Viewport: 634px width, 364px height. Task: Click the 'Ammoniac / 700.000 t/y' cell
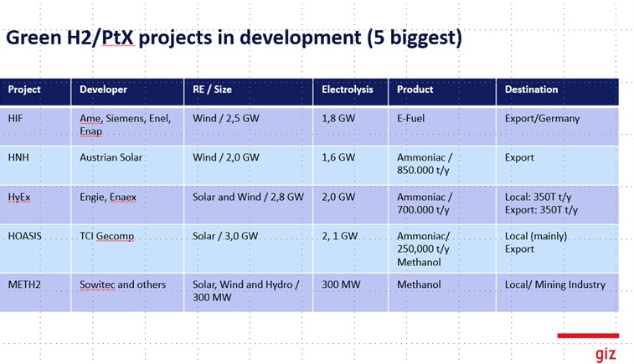[442, 204]
